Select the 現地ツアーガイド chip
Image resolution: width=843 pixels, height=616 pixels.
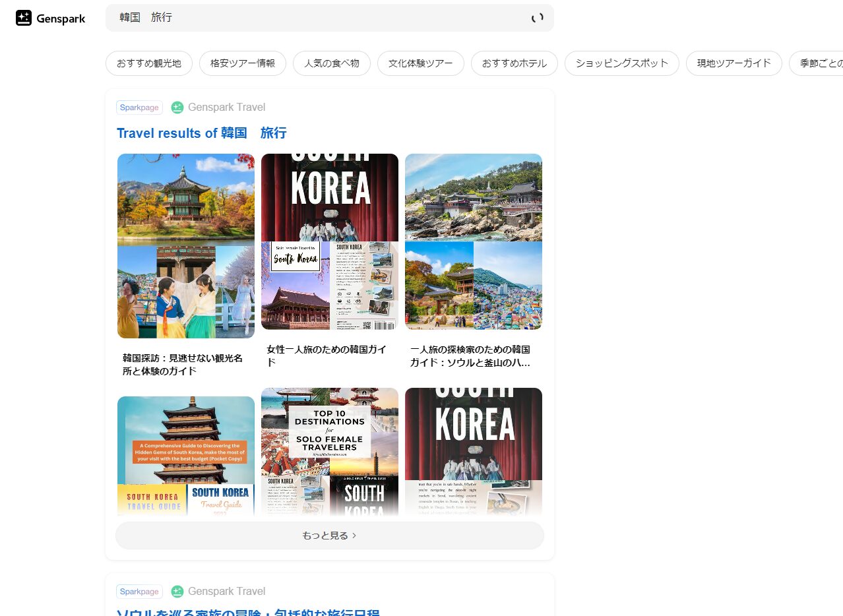coord(734,63)
